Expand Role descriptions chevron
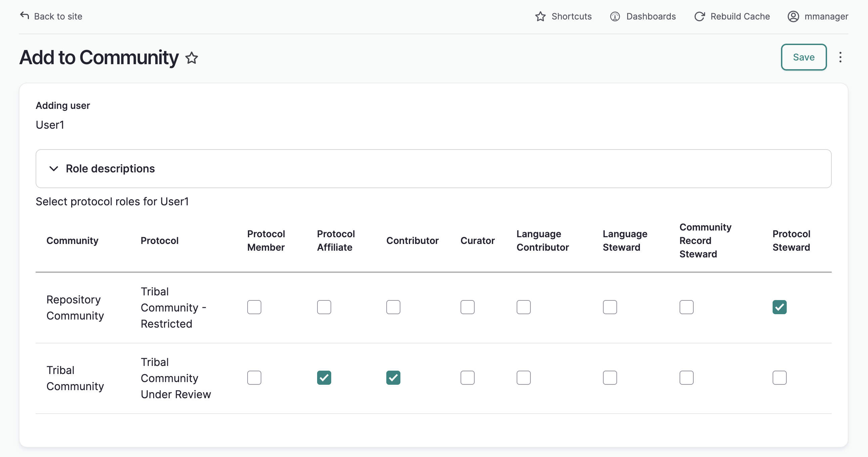 click(53, 168)
